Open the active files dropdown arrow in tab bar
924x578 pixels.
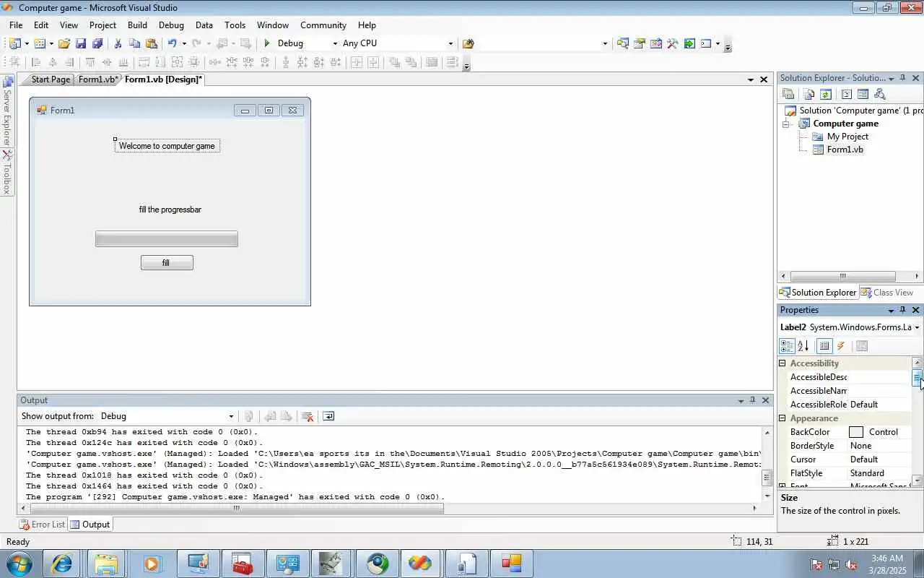tap(751, 79)
